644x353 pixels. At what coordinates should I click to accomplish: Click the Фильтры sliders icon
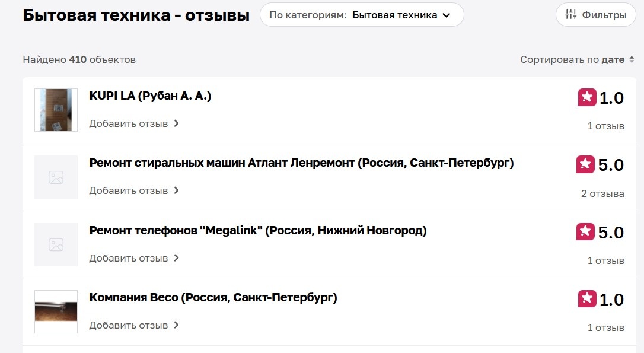click(571, 15)
